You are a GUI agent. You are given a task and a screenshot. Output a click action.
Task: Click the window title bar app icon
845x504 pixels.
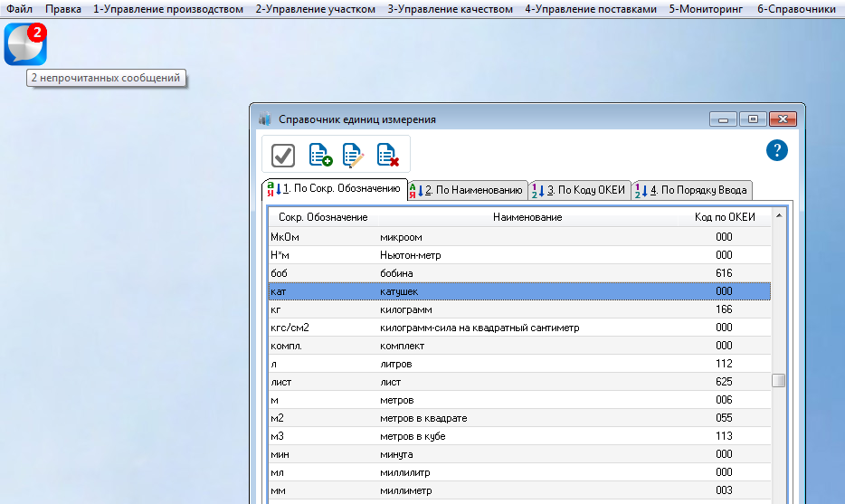tap(265, 119)
